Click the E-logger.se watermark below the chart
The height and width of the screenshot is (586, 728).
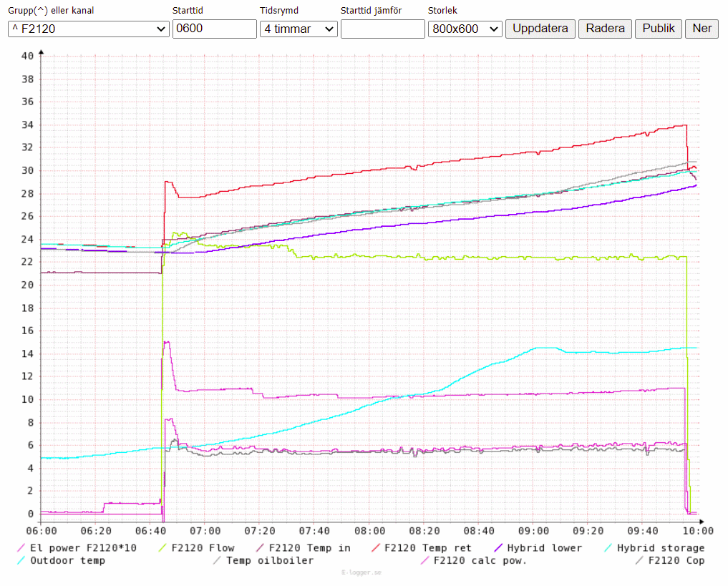[x=361, y=572]
